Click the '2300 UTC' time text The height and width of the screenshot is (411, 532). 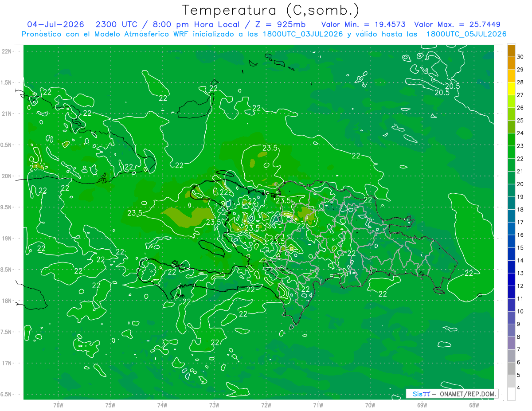pos(117,24)
